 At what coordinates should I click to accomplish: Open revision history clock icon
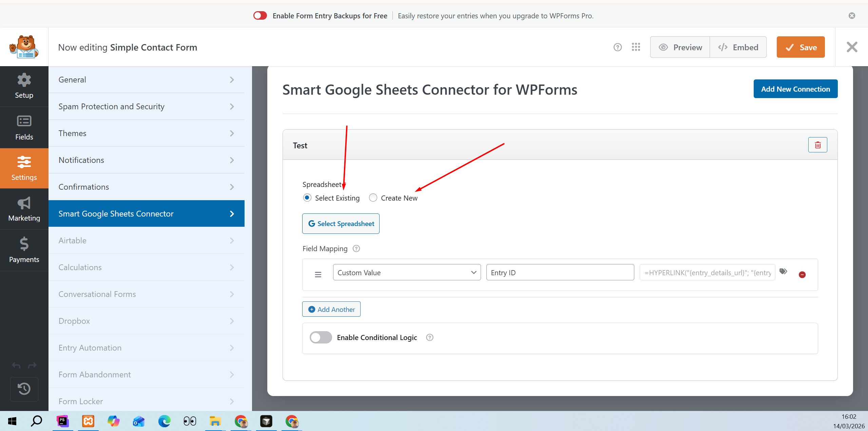(24, 389)
